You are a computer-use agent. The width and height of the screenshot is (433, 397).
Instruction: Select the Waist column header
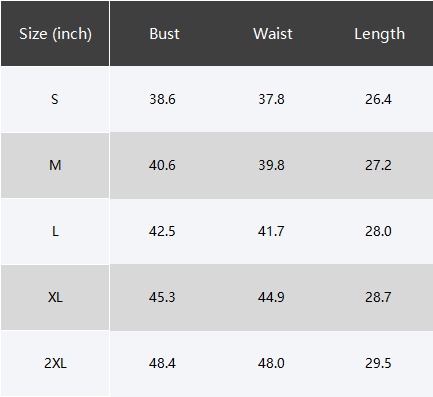point(273,34)
